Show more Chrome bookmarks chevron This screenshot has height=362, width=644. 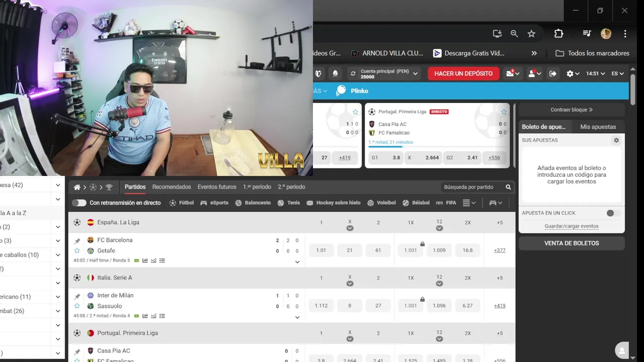(534, 53)
